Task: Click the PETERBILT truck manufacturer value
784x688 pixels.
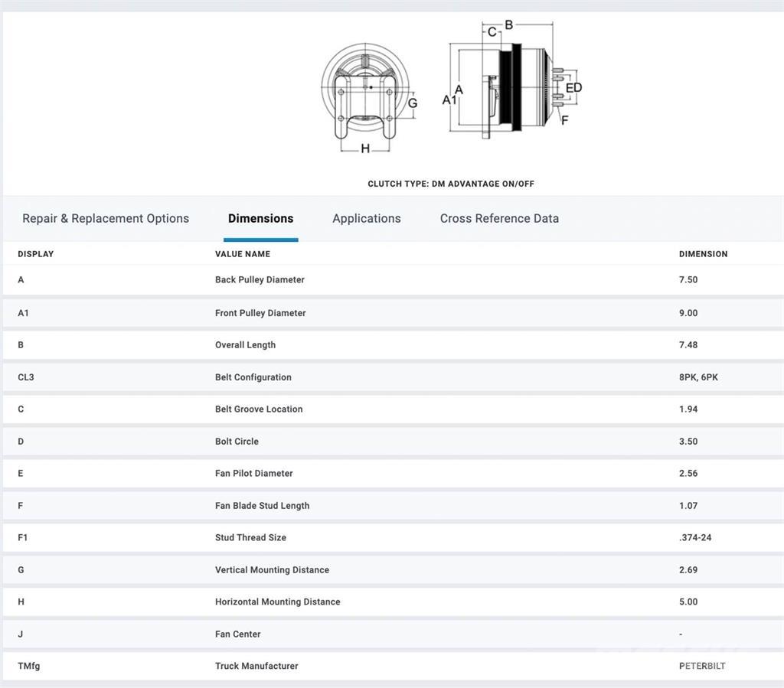Action: [701, 667]
